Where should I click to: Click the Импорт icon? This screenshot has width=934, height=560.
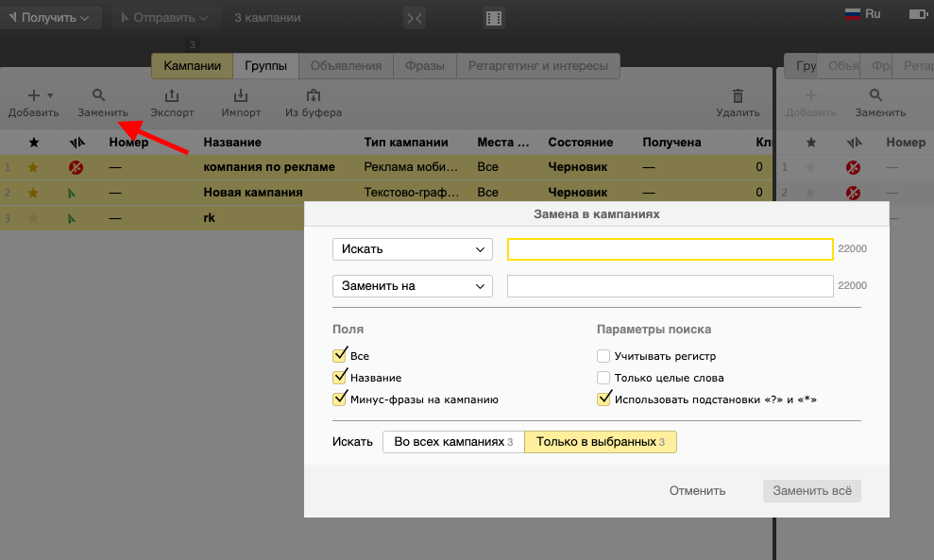[x=241, y=95]
